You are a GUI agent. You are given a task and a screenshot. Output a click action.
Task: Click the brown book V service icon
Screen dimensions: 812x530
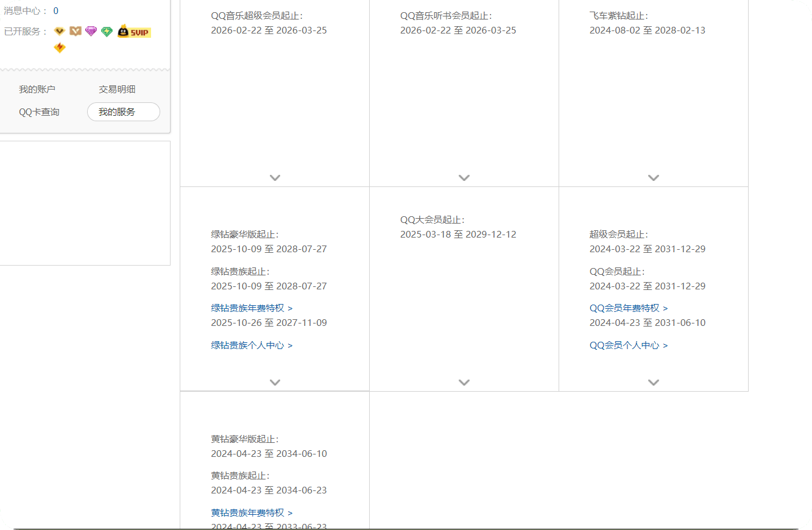click(x=76, y=31)
